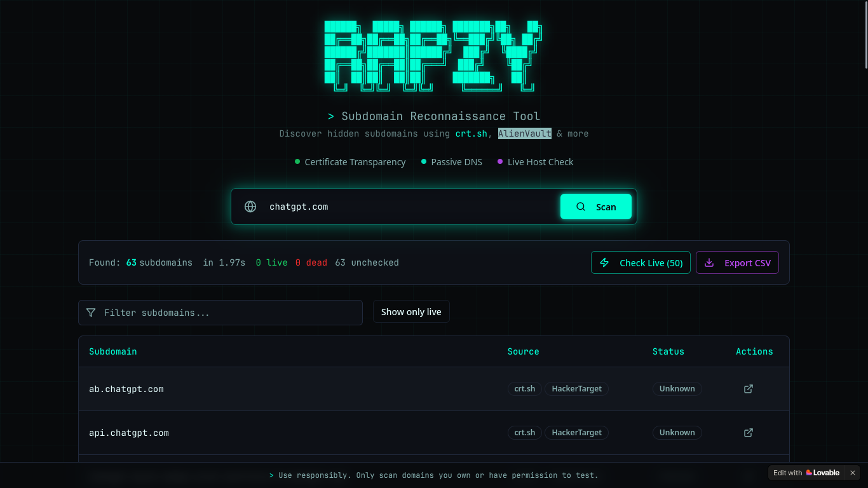Click the crt.sh source badge for ab.chatgpt.com

(524, 388)
